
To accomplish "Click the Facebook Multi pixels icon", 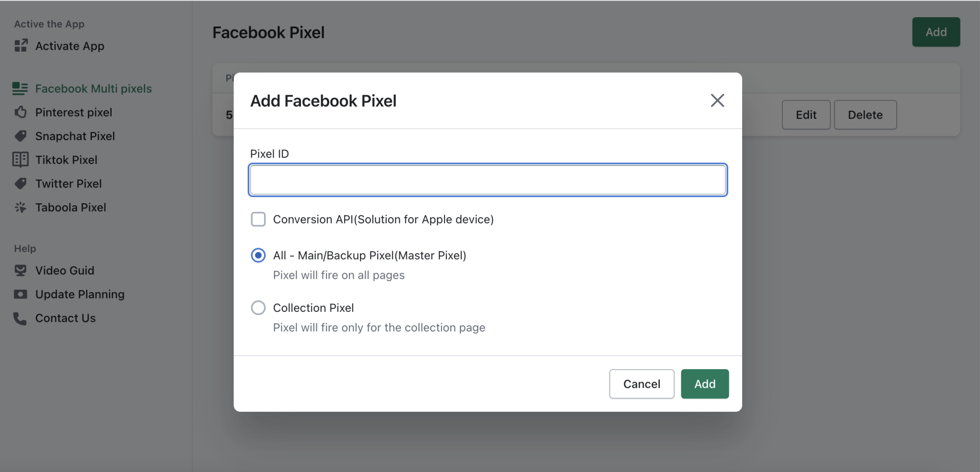I will point(20,88).
